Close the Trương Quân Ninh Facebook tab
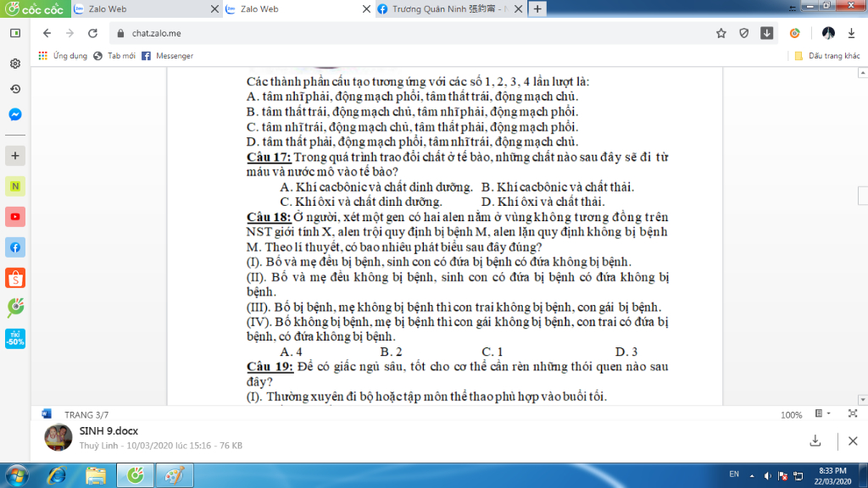Viewport: 868px width, 488px height. click(518, 8)
